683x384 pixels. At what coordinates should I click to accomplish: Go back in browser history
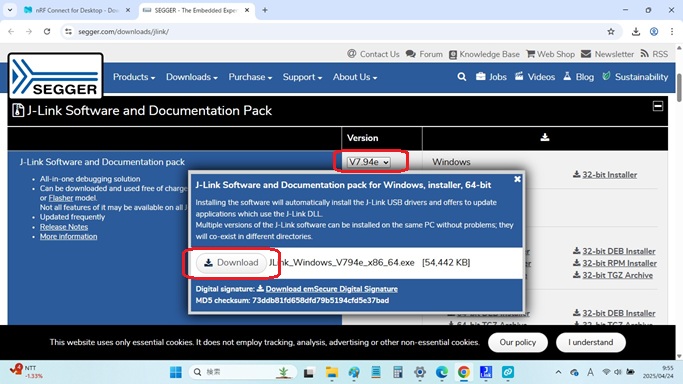(11, 31)
